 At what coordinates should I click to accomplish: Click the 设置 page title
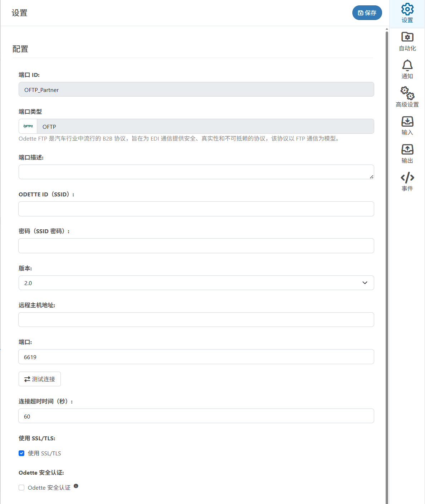pyautogui.click(x=19, y=13)
